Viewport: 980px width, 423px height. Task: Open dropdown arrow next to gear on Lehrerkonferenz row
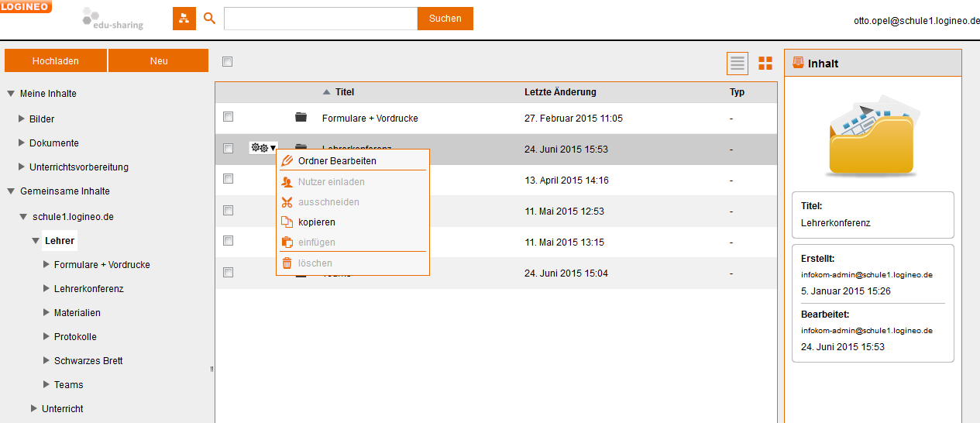coord(273,148)
